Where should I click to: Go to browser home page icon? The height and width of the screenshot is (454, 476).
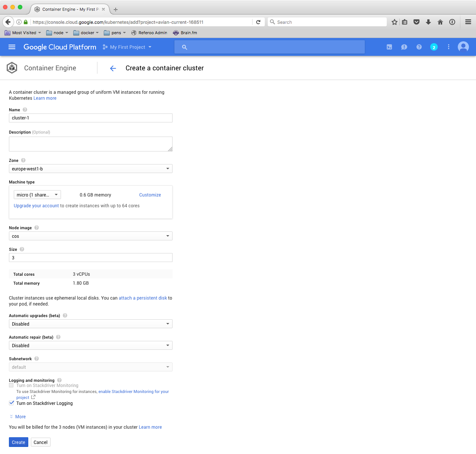coord(440,22)
